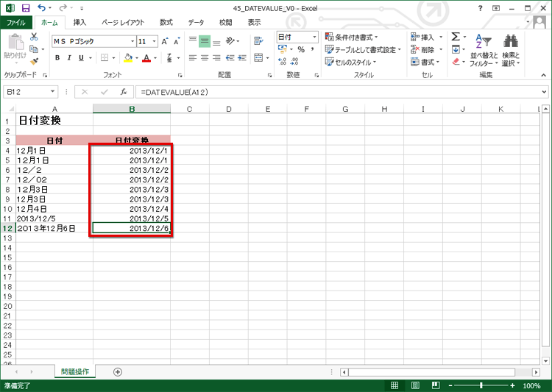The height and width of the screenshot is (392, 552).
Task: Open 検索と選択 find and select
Action: (511, 50)
